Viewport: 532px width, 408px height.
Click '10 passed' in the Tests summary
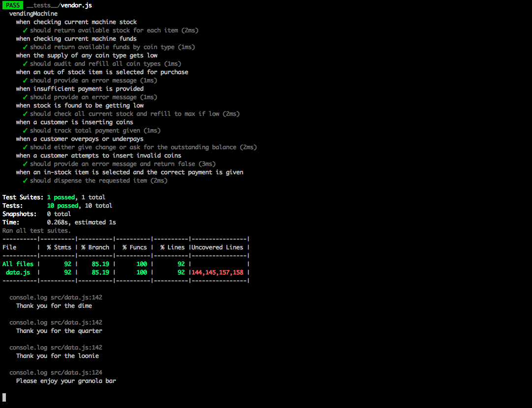point(62,206)
